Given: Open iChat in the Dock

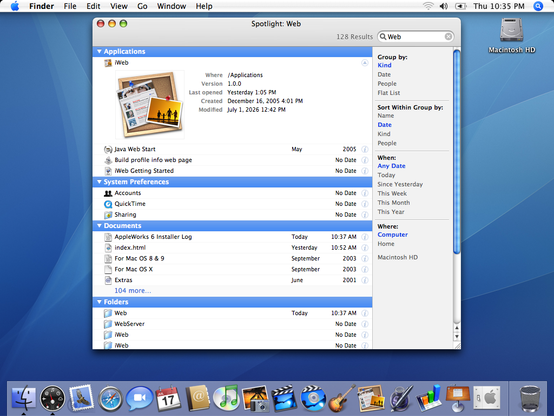Looking at the screenshot, I should pyautogui.click(x=140, y=398).
